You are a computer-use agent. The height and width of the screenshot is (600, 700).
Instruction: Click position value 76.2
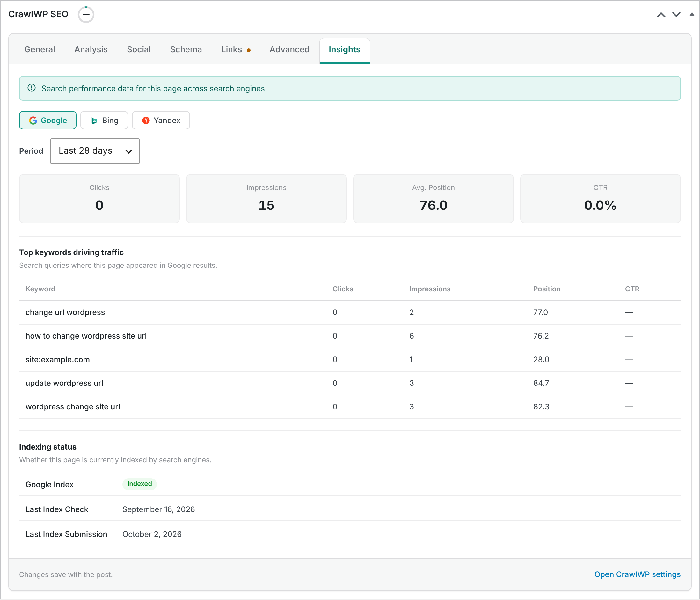point(541,336)
